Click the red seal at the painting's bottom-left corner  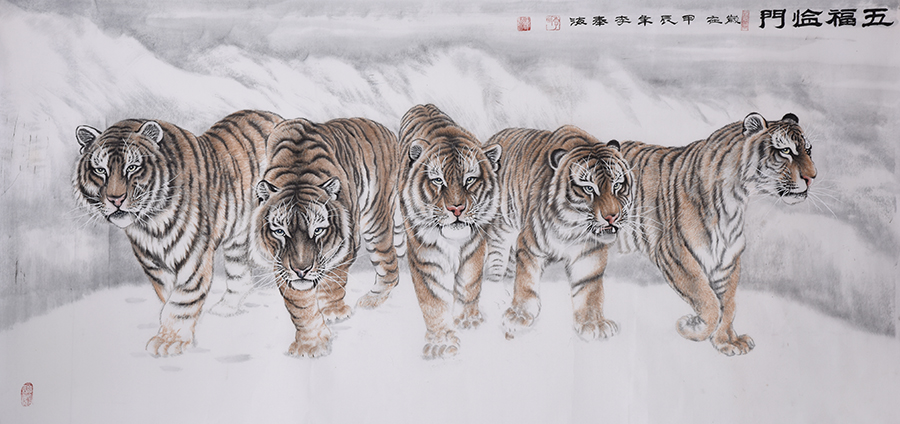point(27,394)
